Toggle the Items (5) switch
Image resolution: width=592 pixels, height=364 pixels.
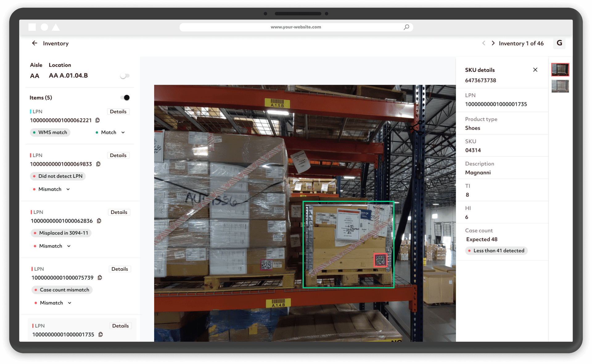pos(125,98)
